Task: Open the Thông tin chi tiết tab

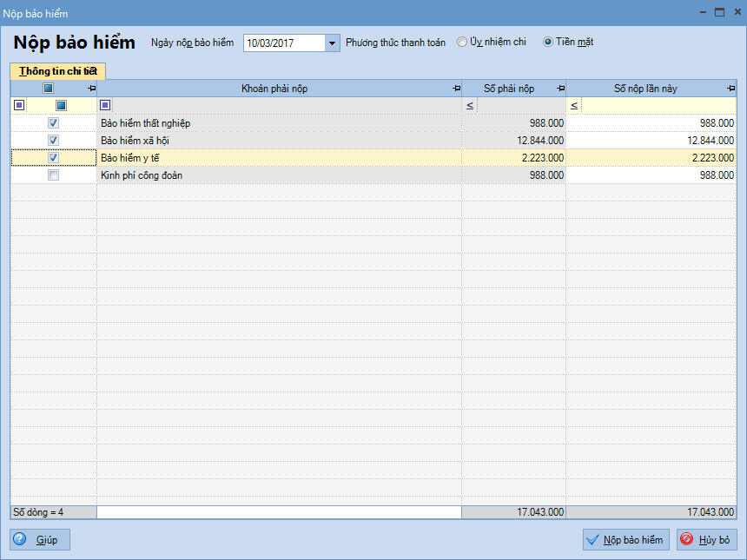Action: (x=57, y=71)
